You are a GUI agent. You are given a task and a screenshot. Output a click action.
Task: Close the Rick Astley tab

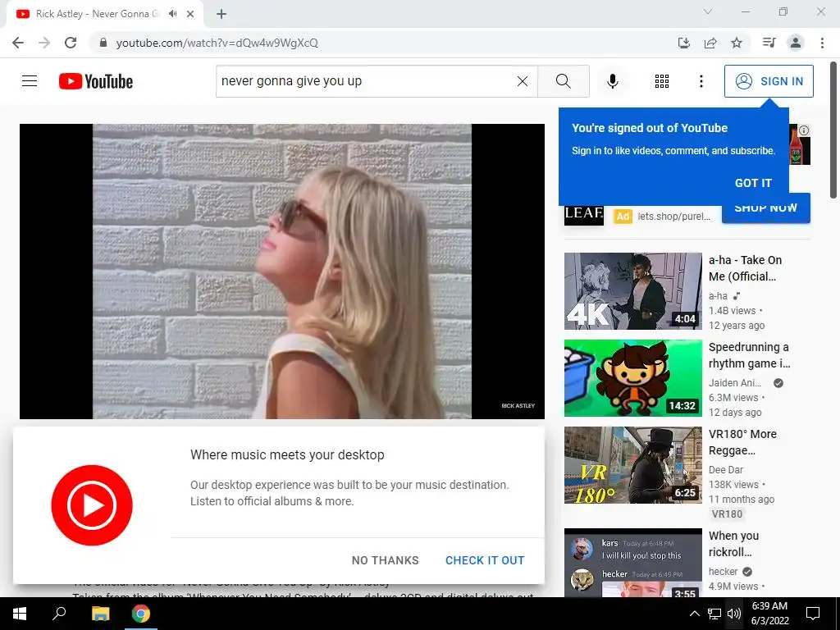(x=190, y=14)
